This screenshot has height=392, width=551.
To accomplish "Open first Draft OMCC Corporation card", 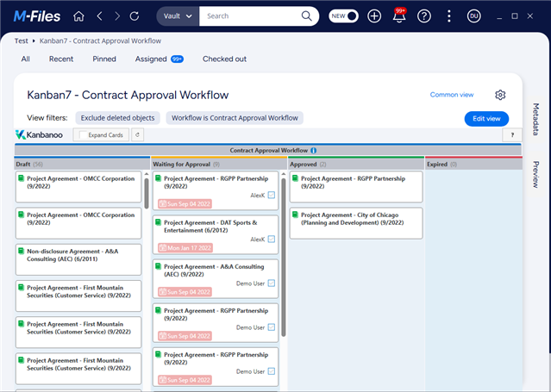I will [78, 186].
